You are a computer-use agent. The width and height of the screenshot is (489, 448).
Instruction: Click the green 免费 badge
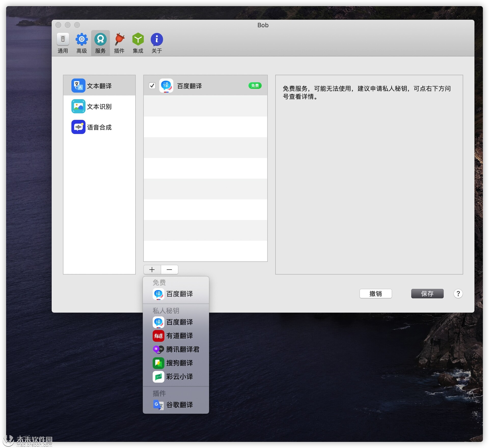tap(255, 86)
